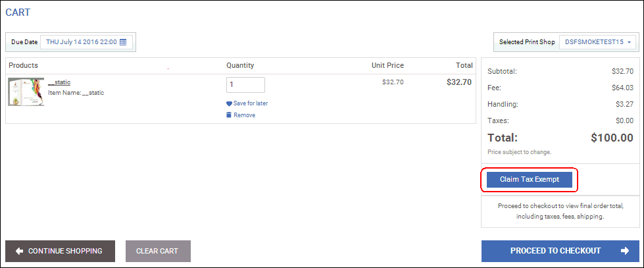
Task: Click the Products column header
Action: [23, 66]
